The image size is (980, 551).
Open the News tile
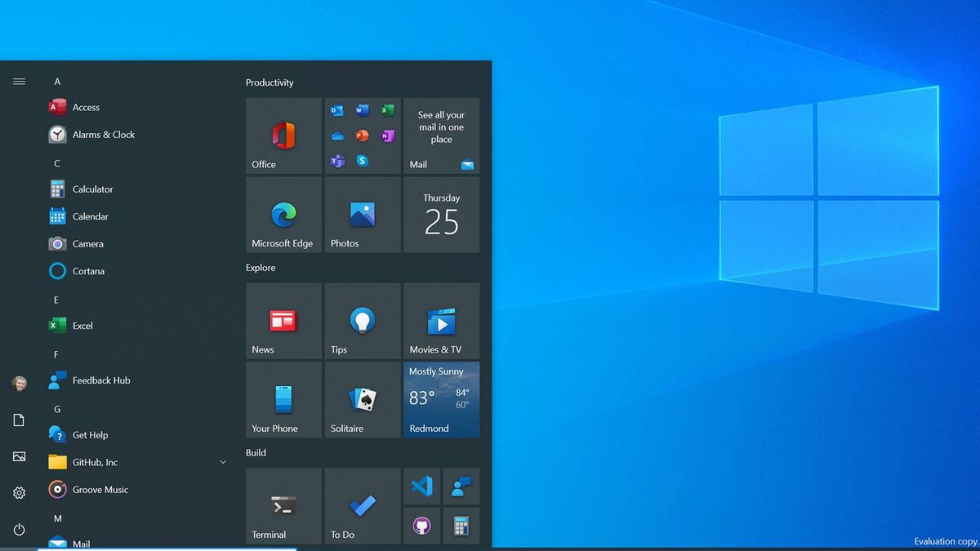(x=283, y=321)
